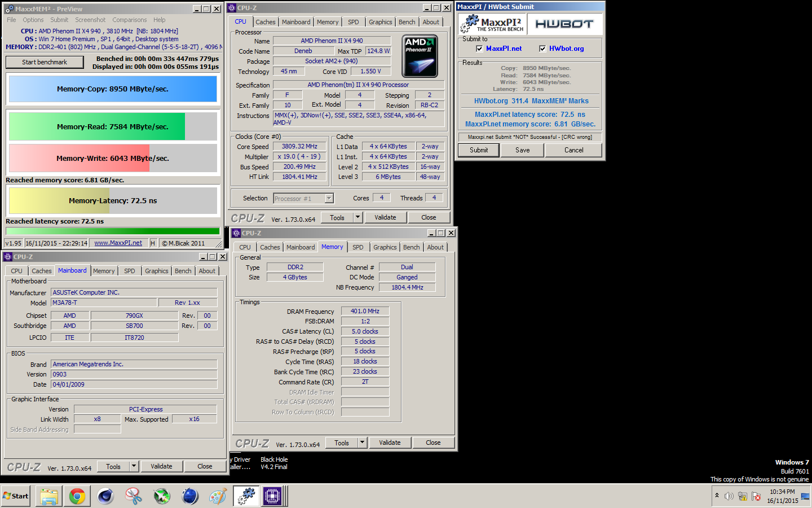Show hidden system tray icons
The width and height of the screenshot is (812, 508).
[x=717, y=496]
